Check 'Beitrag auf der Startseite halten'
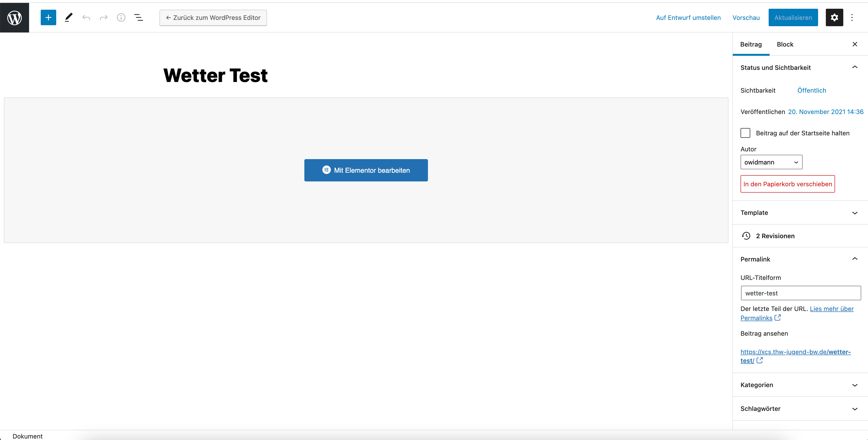This screenshot has width=868, height=440. [745, 133]
